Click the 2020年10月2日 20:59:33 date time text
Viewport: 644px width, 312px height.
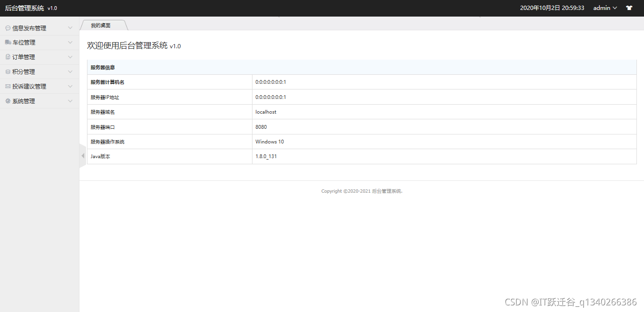(x=552, y=8)
